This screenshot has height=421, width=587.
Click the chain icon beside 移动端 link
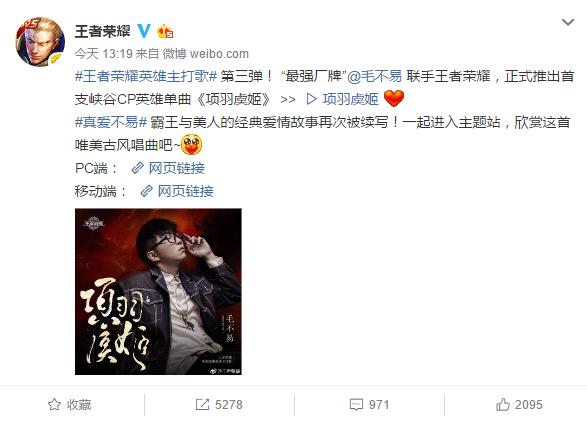(x=146, y=191)
